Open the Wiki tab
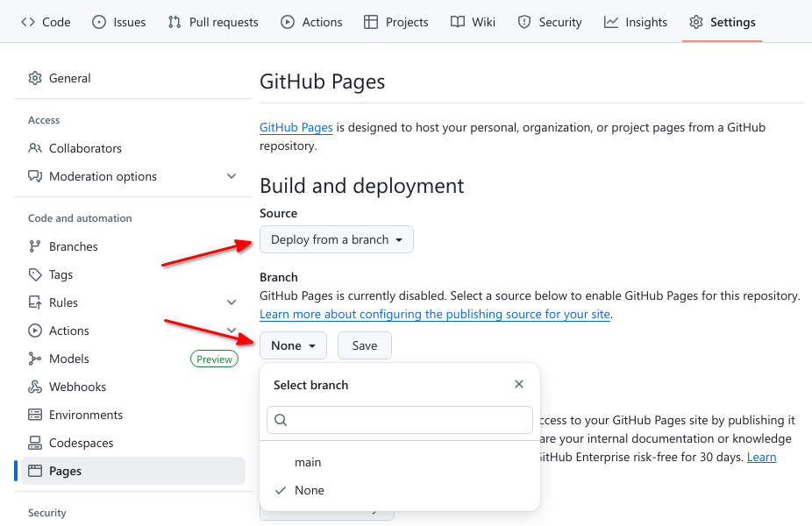This screenshot has width=812, height=526. (x=473, y=22)
